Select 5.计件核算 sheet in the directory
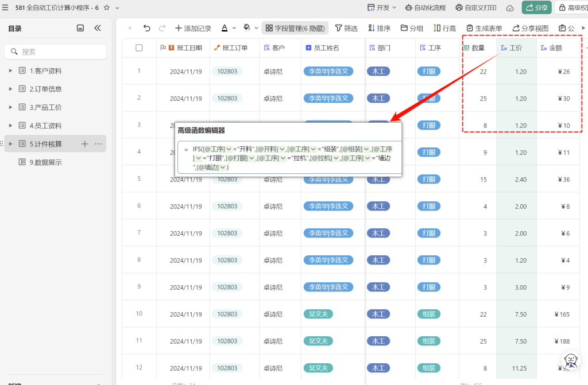Screen dimensions: 588x385 [55, 144]
